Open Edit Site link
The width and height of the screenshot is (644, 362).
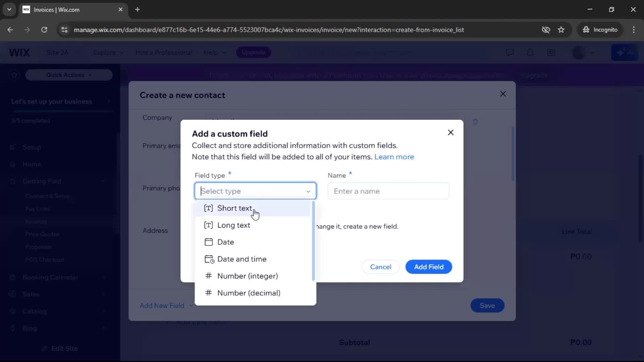click(x=60, y=349)
